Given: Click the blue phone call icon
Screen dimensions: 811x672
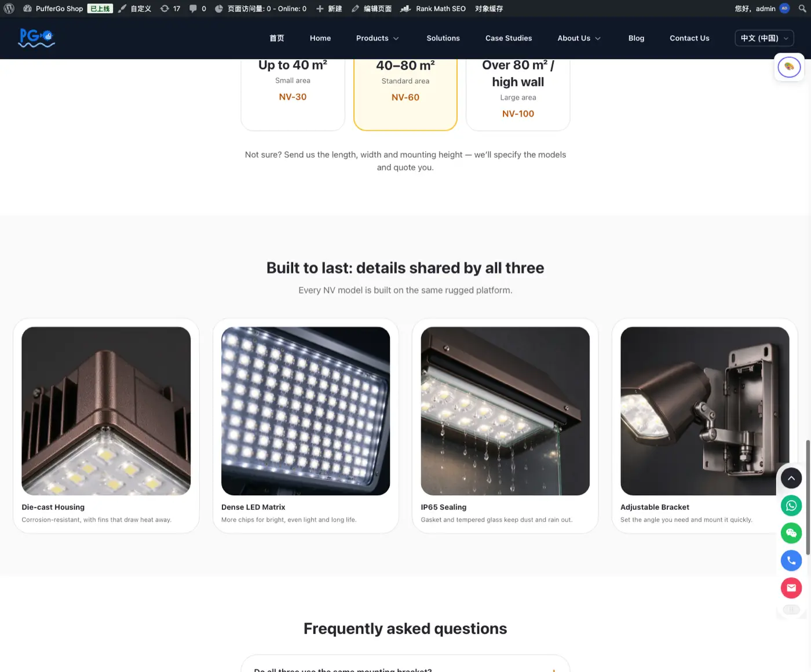Looking at the screenshot, I should (791, 561).
